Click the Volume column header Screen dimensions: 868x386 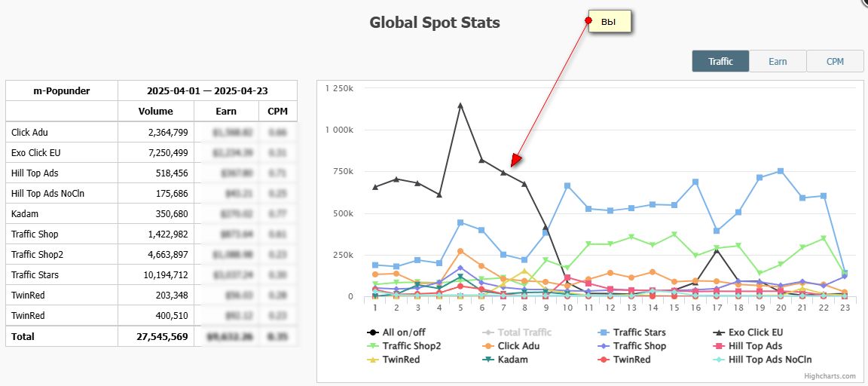coord(155,112)
